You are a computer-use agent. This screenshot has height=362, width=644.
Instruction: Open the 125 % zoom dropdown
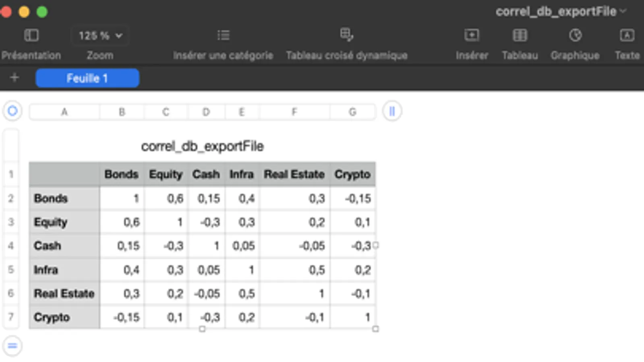click(x=100, y=36)
